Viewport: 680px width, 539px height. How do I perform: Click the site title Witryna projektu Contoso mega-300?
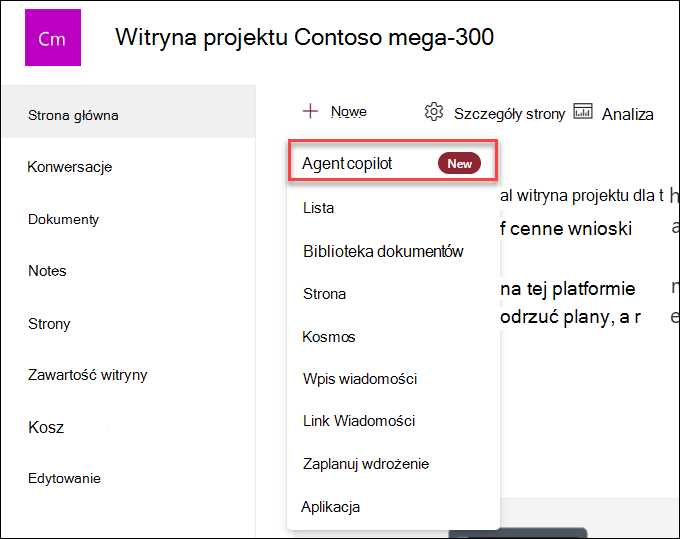click(304, 37)
